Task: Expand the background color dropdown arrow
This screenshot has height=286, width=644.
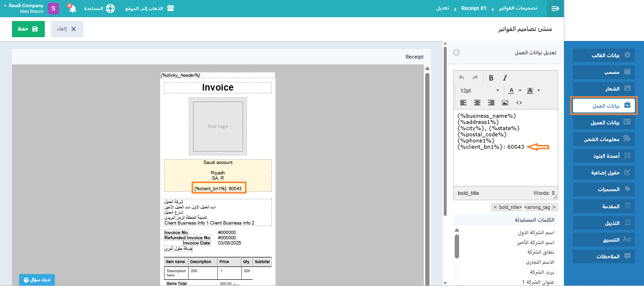Action: coord(539,91)
